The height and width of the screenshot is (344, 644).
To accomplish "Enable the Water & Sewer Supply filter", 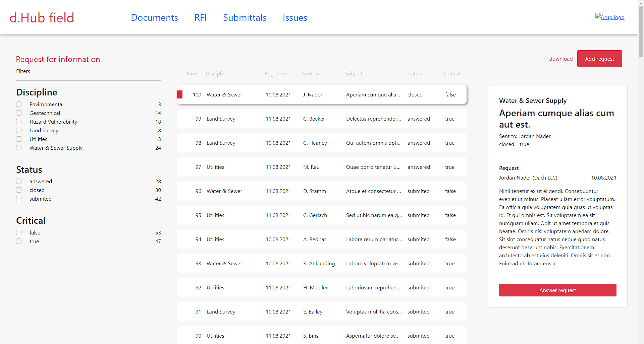I will pos(19,148).
